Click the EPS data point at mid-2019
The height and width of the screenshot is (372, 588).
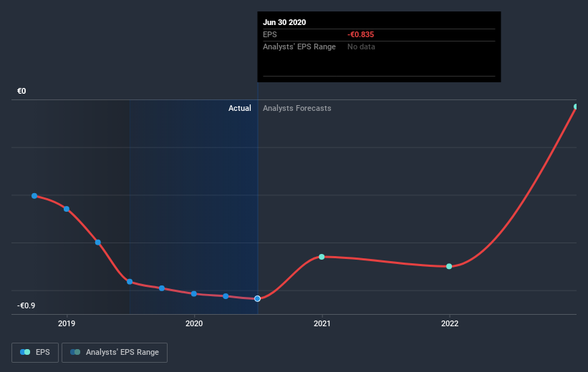pos(130,282)
